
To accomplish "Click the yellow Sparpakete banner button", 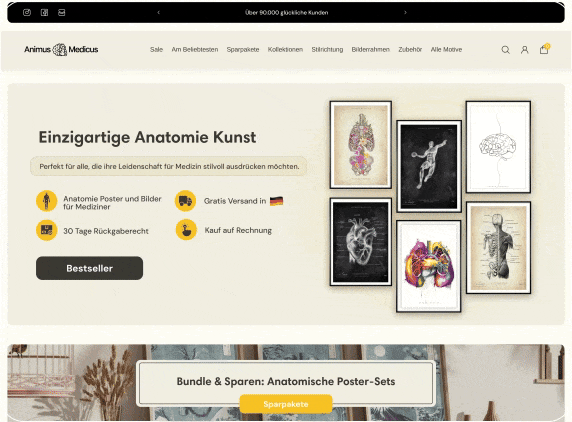I will (286, 404).
